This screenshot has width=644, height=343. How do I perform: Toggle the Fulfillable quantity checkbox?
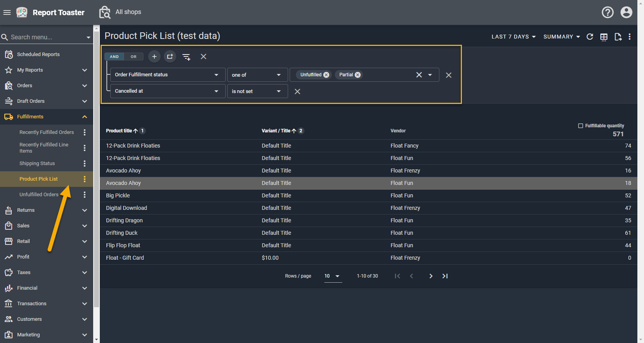pyautogui.click(x=580, y=126)
